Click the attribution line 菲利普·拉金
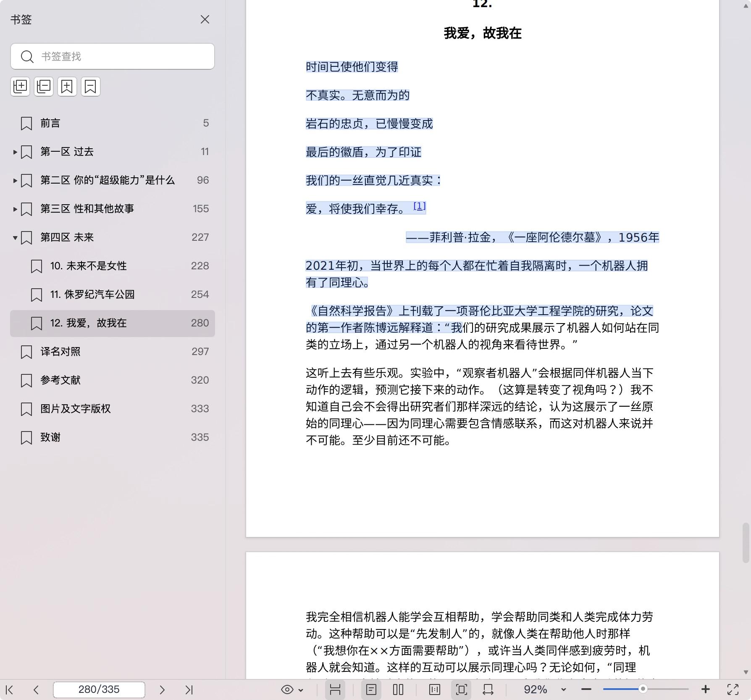751x700 pixels. point(533,237)
